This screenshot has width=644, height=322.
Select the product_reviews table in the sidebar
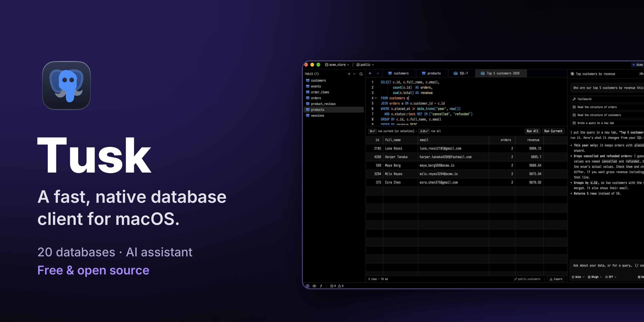coord(334,104)
